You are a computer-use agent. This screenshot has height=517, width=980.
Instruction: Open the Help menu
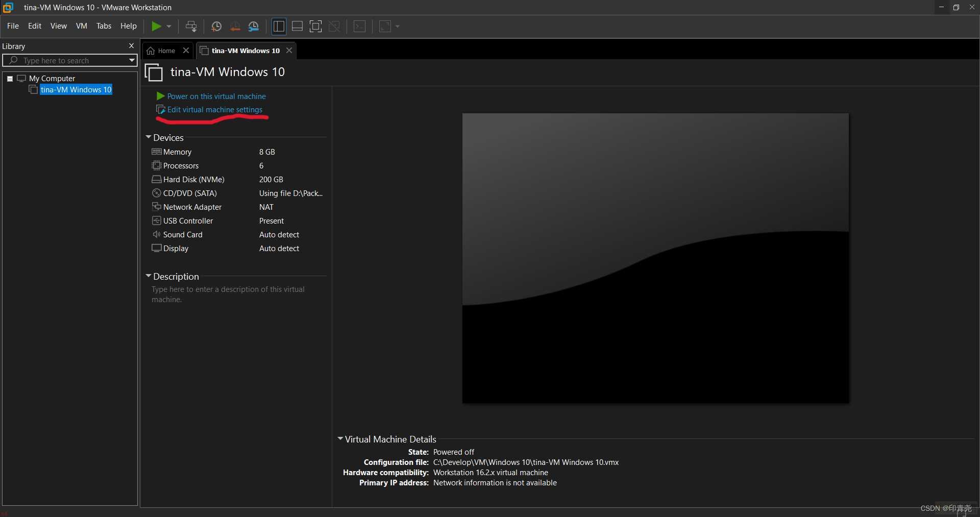(x=129, y=26)
